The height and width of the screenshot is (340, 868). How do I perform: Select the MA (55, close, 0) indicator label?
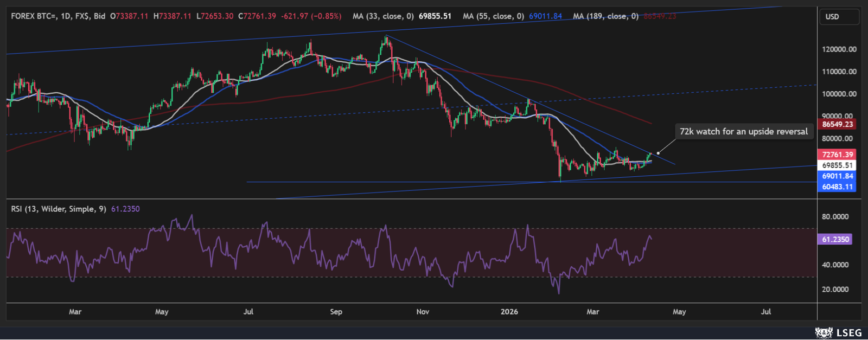(x=493, y=16)
